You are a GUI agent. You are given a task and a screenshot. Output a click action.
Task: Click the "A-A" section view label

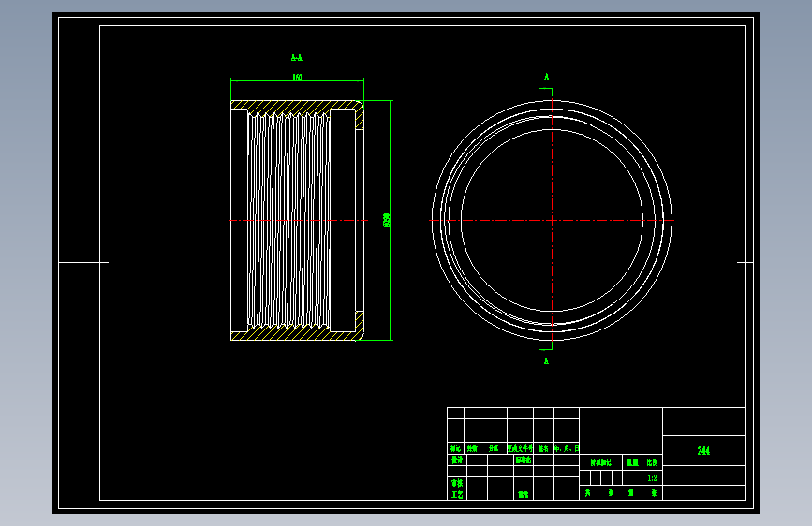pyautogui.click(x=297, y=57)
